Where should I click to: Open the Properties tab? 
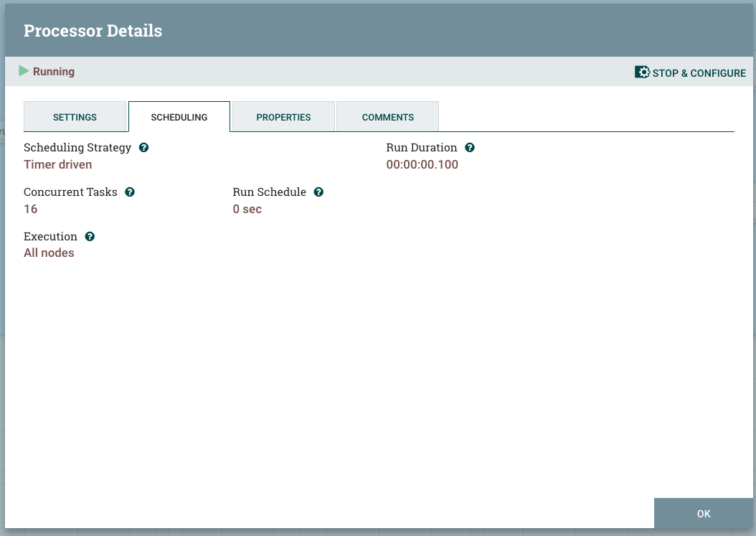[283, 117]
